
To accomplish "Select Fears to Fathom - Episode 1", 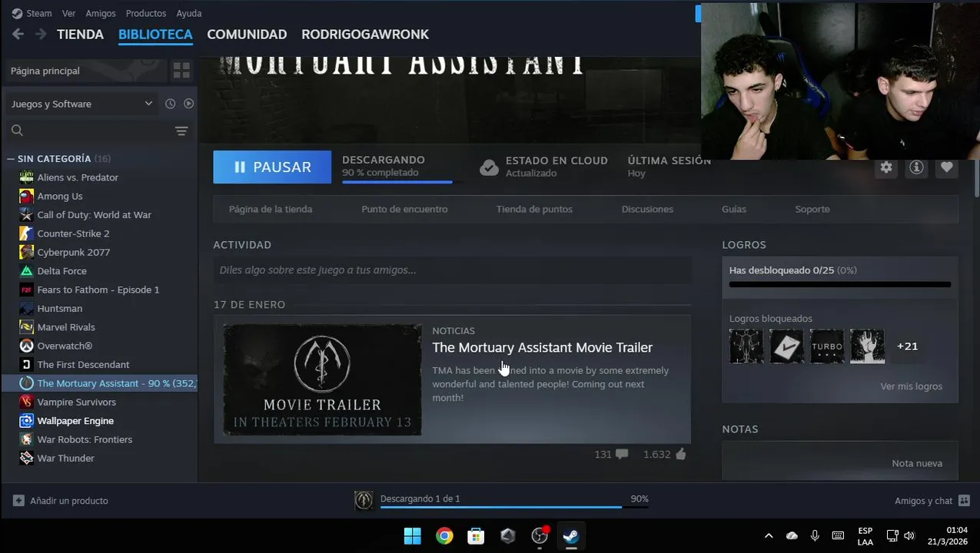I will pos(98,290).
